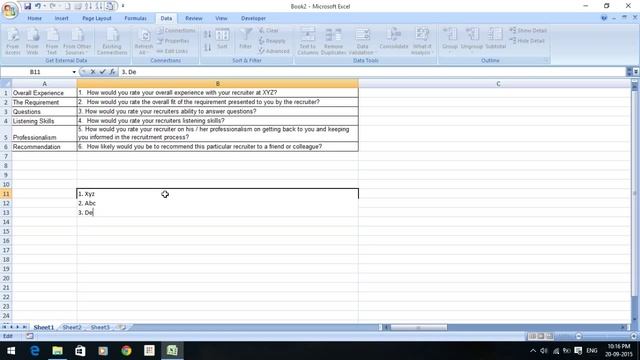Click From Web import icon
The height and width of the screenshot is (360, 640).
tap(32, 41)
